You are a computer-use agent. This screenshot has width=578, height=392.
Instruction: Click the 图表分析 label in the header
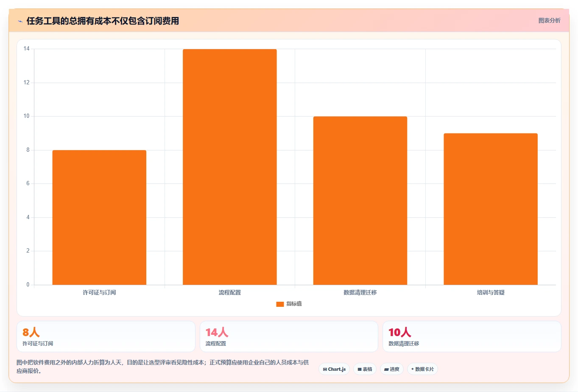pos(549,20)
